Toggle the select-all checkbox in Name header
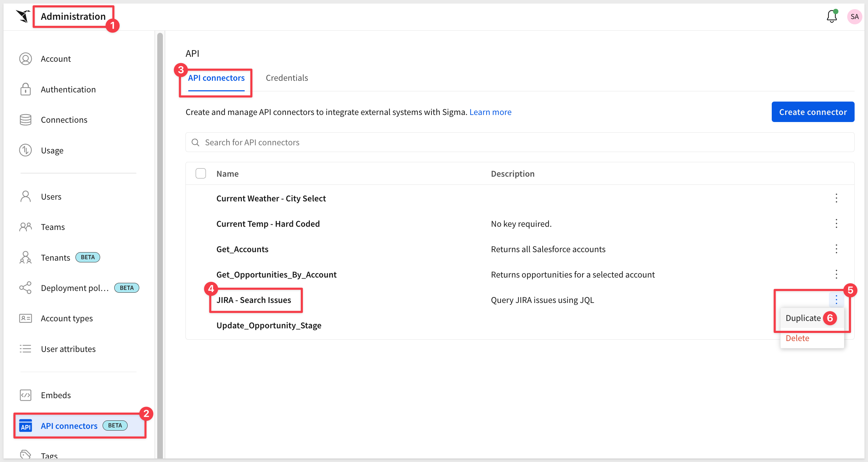 201,174
